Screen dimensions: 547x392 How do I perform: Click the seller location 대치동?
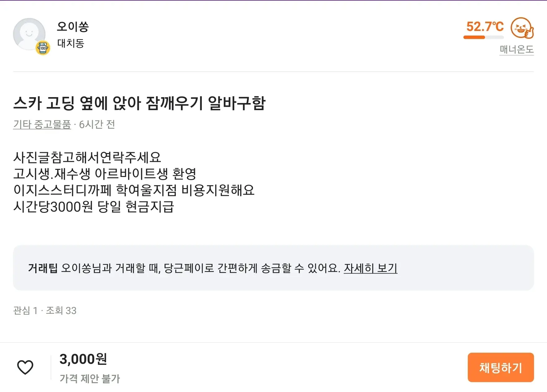click(x=71, y=43)
